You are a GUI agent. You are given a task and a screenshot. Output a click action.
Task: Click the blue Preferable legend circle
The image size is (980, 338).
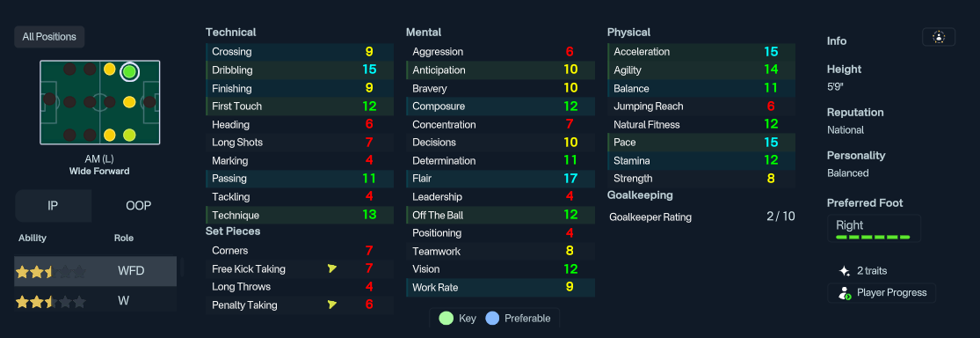[x=492, y=318]
